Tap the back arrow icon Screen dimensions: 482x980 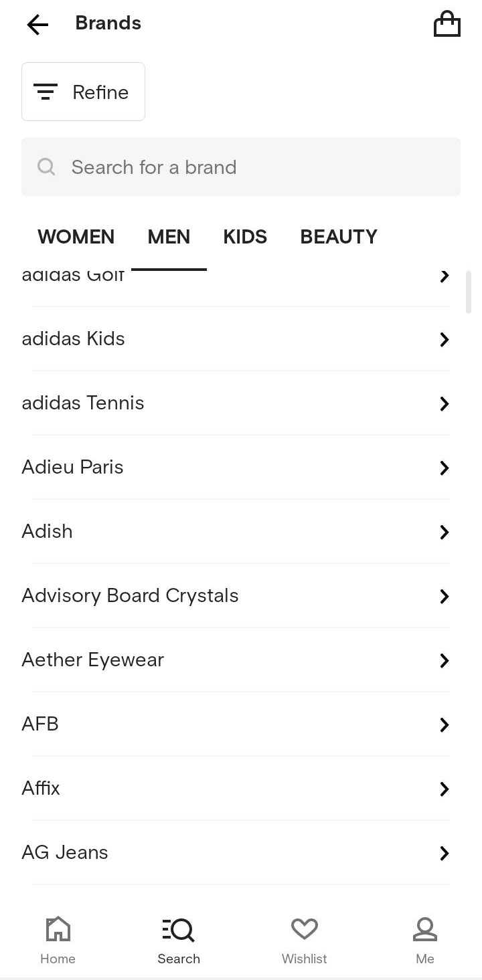37,25
